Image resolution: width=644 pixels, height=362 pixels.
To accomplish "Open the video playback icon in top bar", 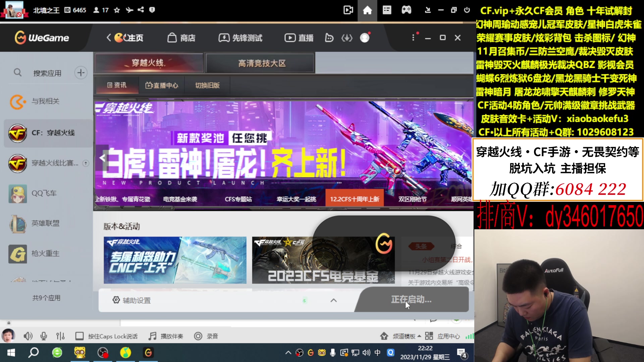I will (348, 10).
